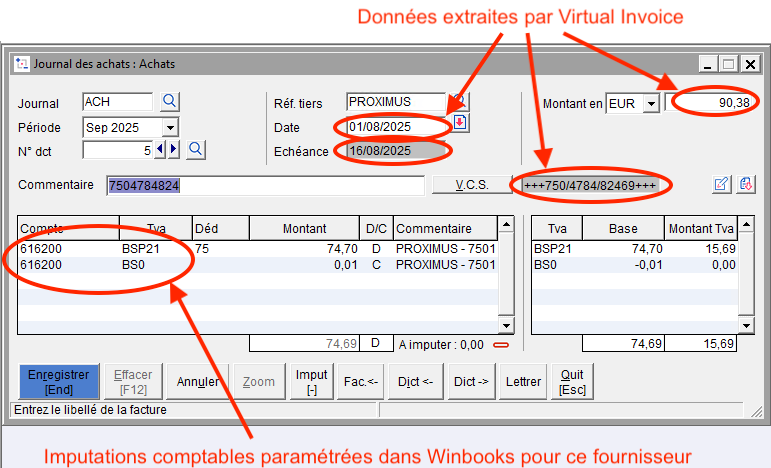
Task: Open the date picker icon next to Date
Action: [460, 123]
